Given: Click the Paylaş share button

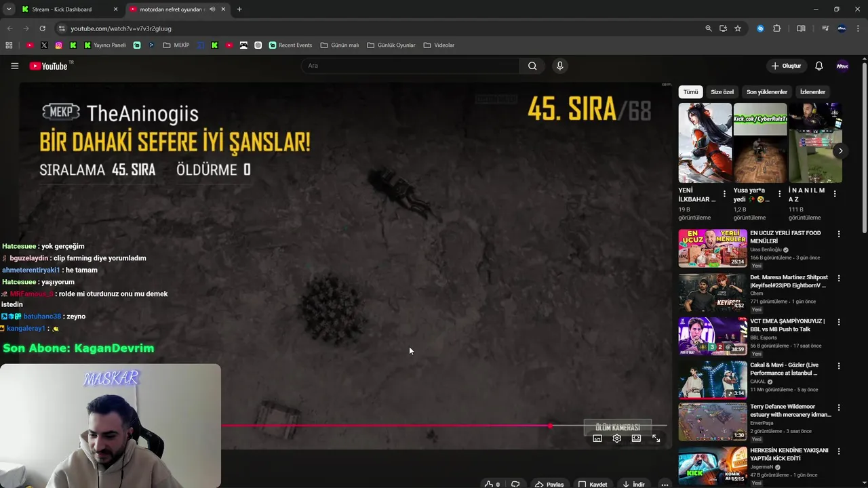Looking at the screenshot, I should pyautogui.click(x=549, y=484).
